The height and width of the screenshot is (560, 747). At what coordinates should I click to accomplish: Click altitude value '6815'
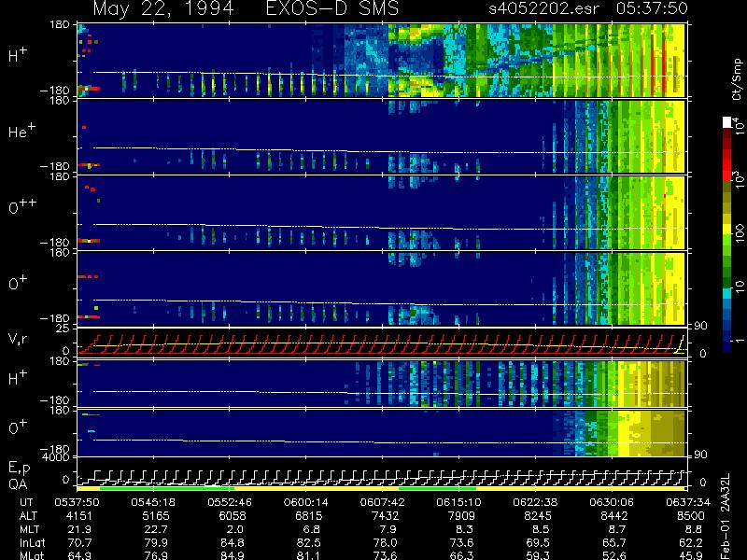309,516
